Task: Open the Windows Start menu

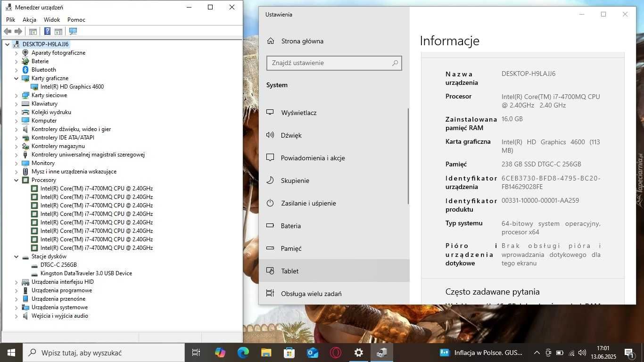Action: pyautogui.click(x=11, y=353)
